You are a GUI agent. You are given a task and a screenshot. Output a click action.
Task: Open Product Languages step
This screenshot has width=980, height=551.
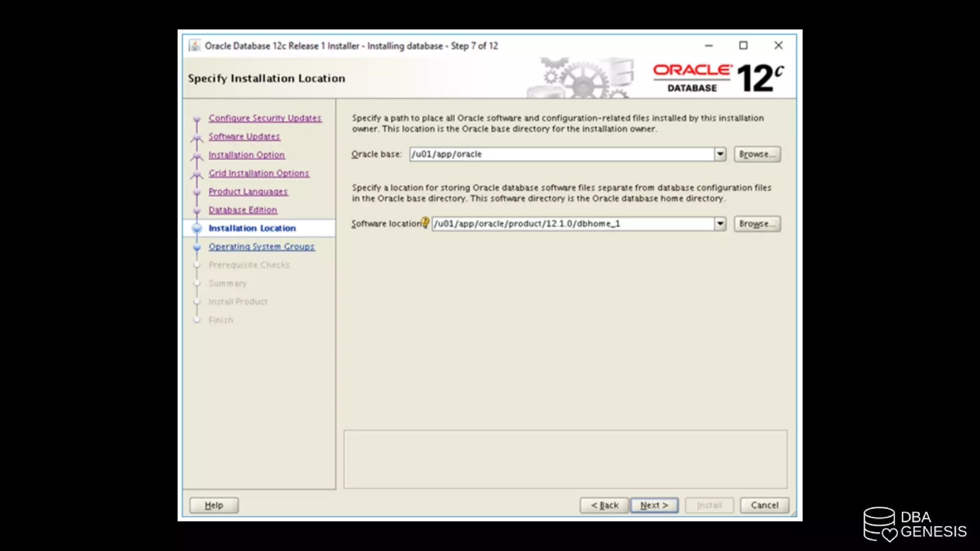pyautogui.click(x=248, y=192)
